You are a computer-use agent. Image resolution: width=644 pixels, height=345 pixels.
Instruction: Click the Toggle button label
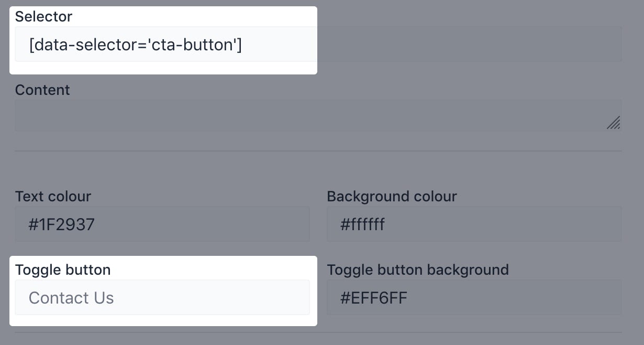click(63, 270)
